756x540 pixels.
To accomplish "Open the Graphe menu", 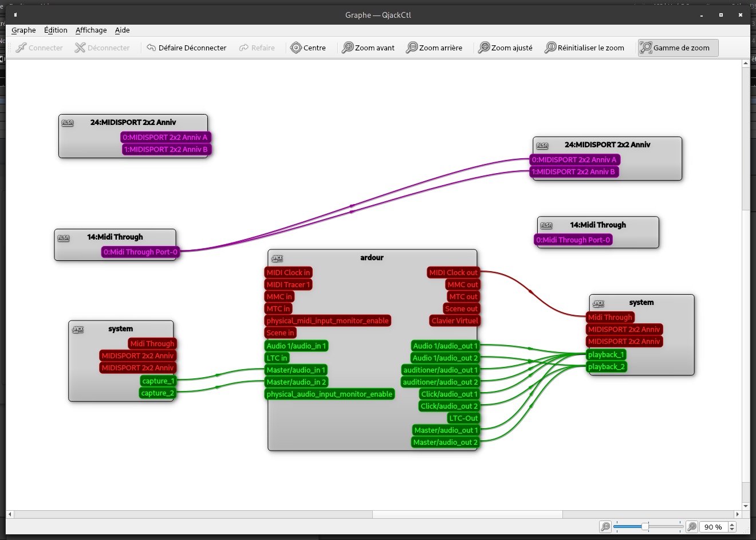I will point(23,30).
